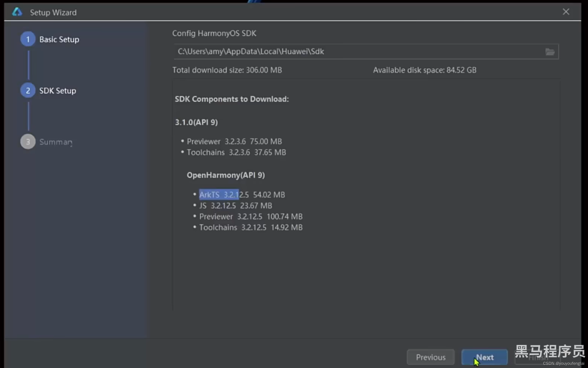Click the step 2 circle icon
The width and height of the screenshot is (588, 368).
point(28,90)
